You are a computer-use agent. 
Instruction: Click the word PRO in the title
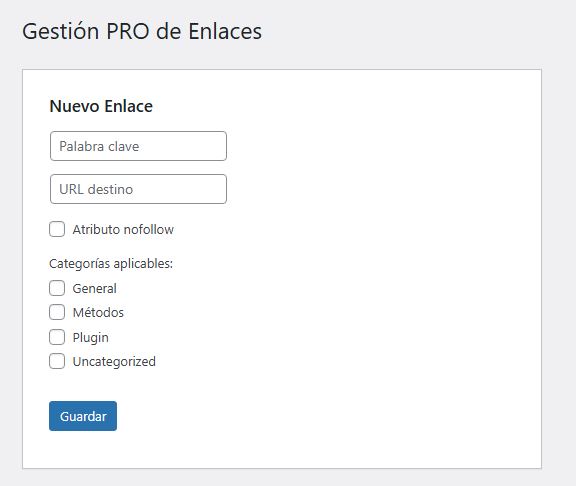pyautogui.click(x=127, y=31)
